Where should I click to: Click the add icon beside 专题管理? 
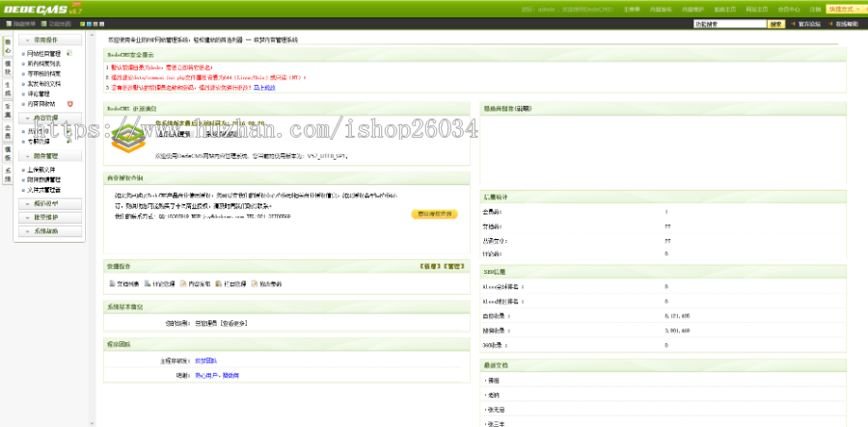click(x=68, y=141)
